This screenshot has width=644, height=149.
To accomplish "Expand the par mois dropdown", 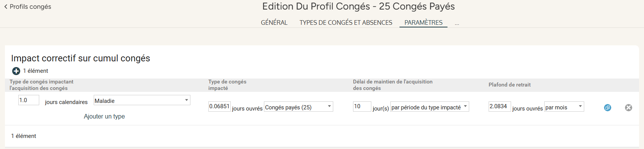I will coord(564,107).
